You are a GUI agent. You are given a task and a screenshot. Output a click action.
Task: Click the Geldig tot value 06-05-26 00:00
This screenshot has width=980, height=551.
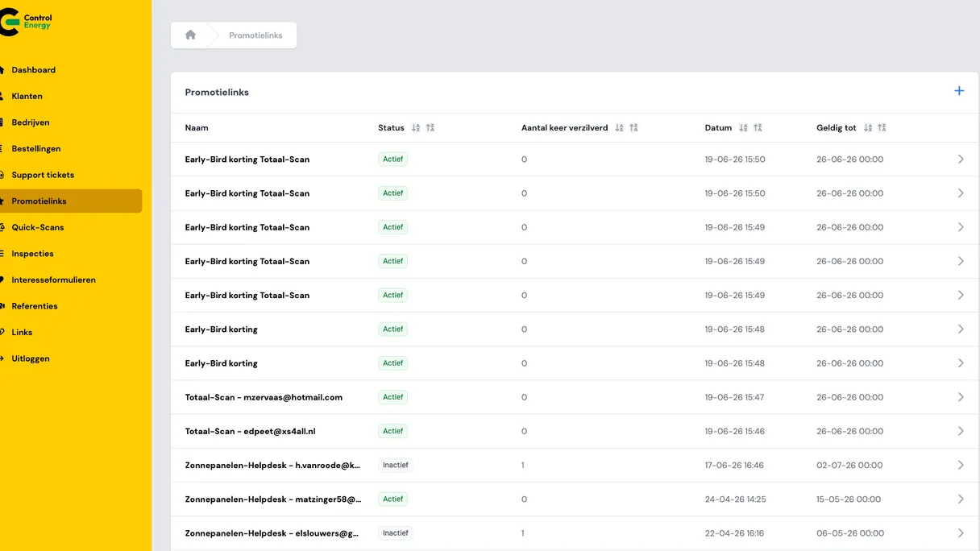pyautogui.click(x=850, y=532)
